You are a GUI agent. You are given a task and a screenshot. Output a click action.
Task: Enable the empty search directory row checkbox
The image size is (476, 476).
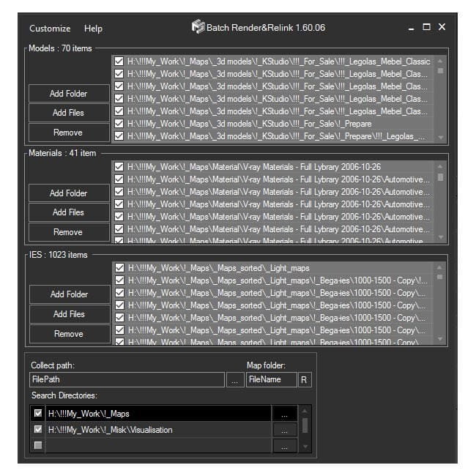click(x=38, y=445)
